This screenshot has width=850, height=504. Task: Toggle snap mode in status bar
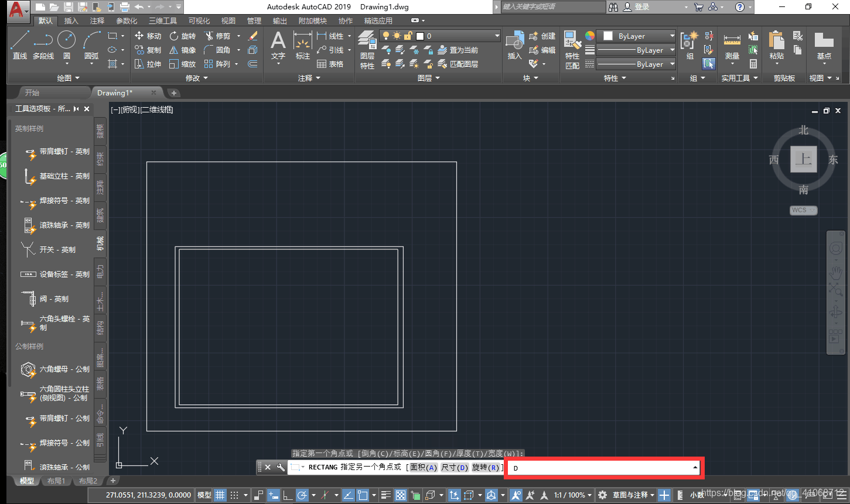click(x=234, y=495)
